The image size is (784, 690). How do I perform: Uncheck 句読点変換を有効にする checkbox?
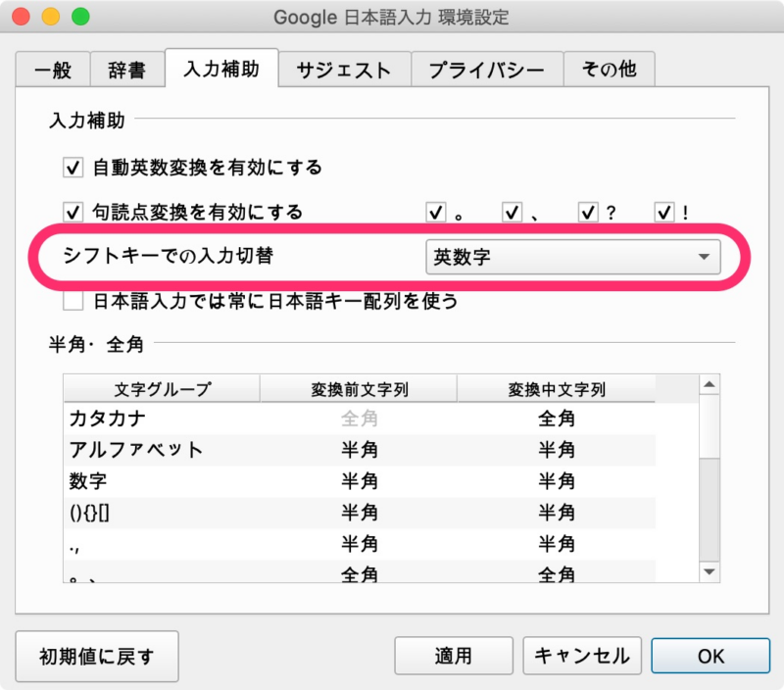(x=73, y=213)
